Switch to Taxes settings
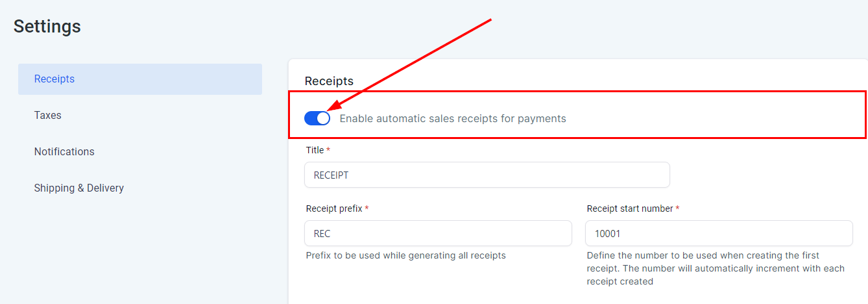This screenshot has width=868, height=304. click(x=48, y=116)
